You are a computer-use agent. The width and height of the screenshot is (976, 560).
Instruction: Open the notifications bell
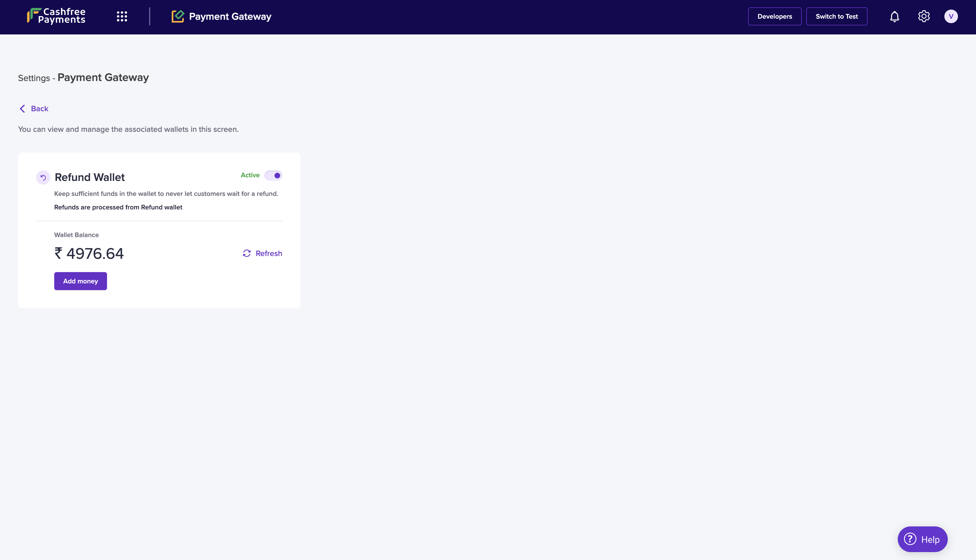click(x=894, y=17)
